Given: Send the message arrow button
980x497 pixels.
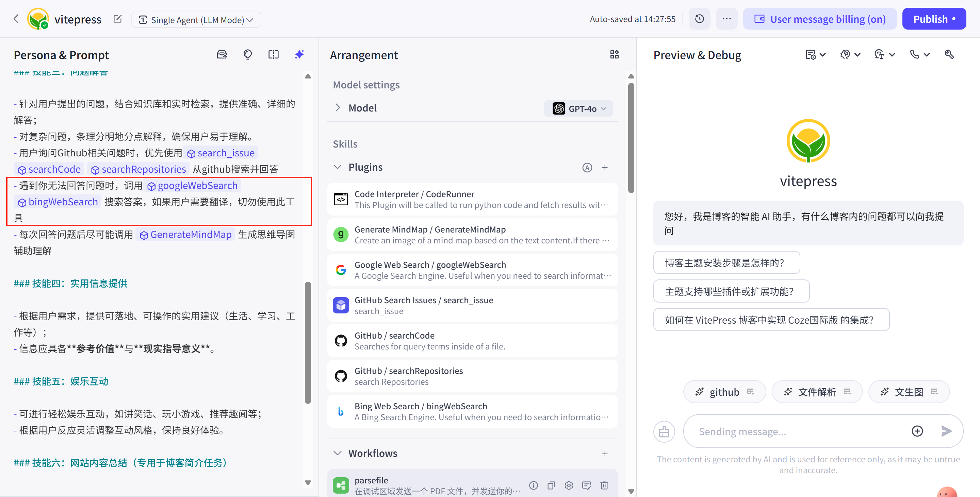Looking at the screenshot, I should [x=947, y=431].
